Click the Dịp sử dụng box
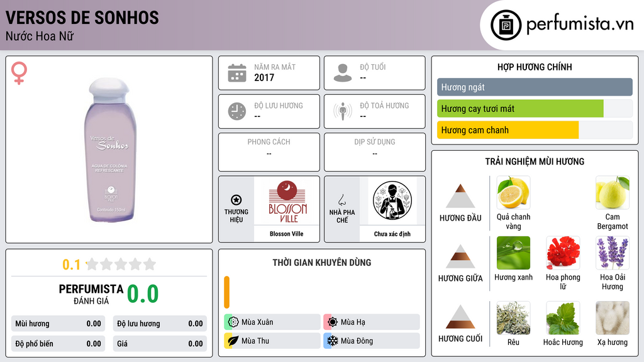Screen dimensions: 644x362 (375, 152)
